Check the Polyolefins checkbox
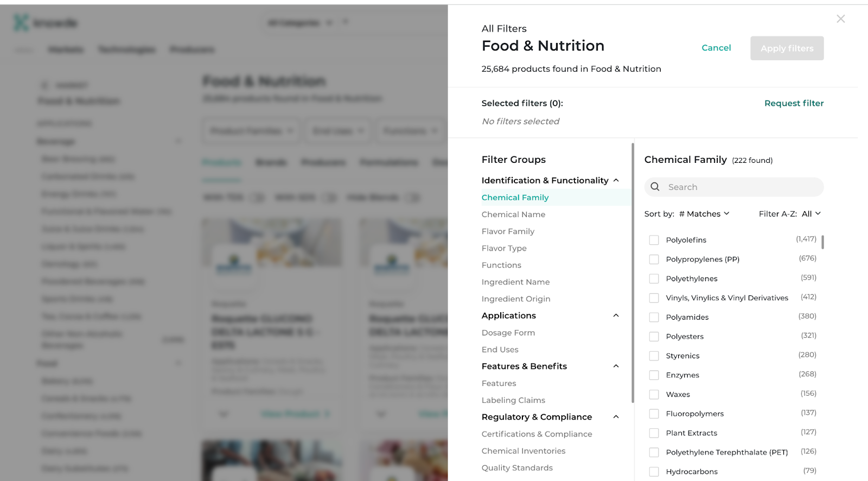 [x=654, y=240]
